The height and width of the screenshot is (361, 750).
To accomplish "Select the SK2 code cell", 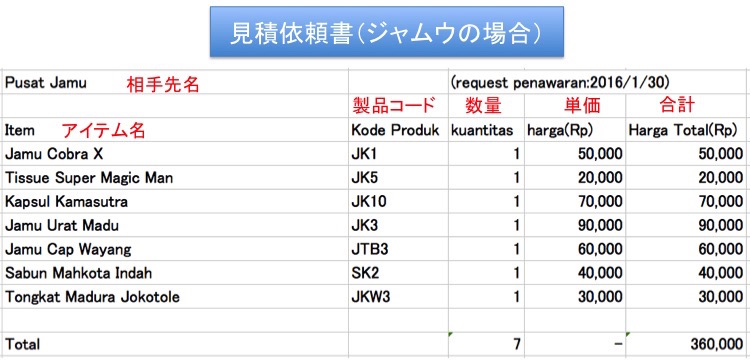I will [x=398, y=273].
